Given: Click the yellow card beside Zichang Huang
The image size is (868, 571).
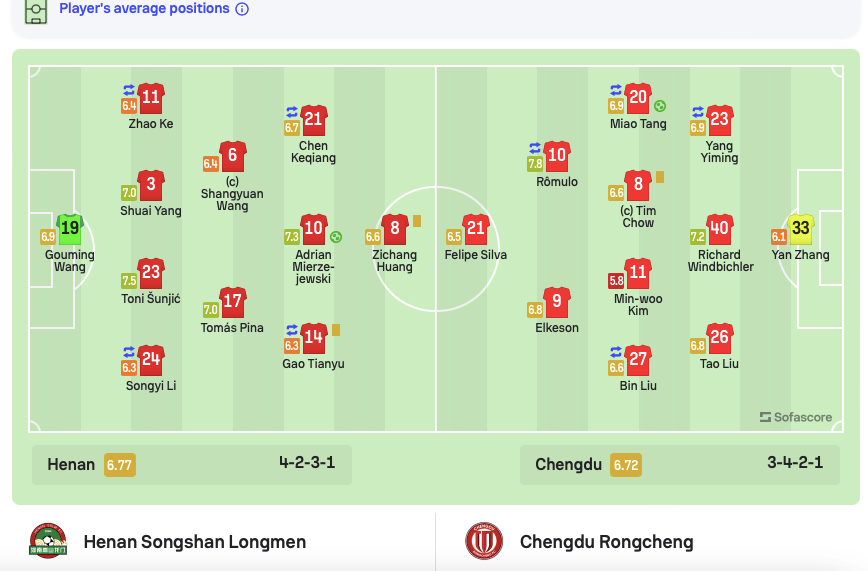Looking at the screenshot, I should pyautogui.click(x=416, y=221).
